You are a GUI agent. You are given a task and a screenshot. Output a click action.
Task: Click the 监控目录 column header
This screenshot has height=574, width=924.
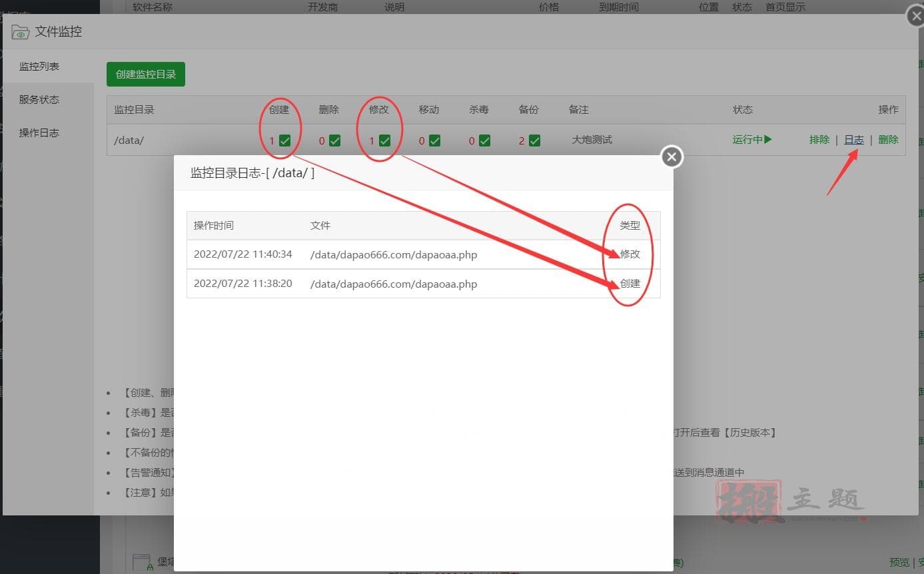point(135,110)
